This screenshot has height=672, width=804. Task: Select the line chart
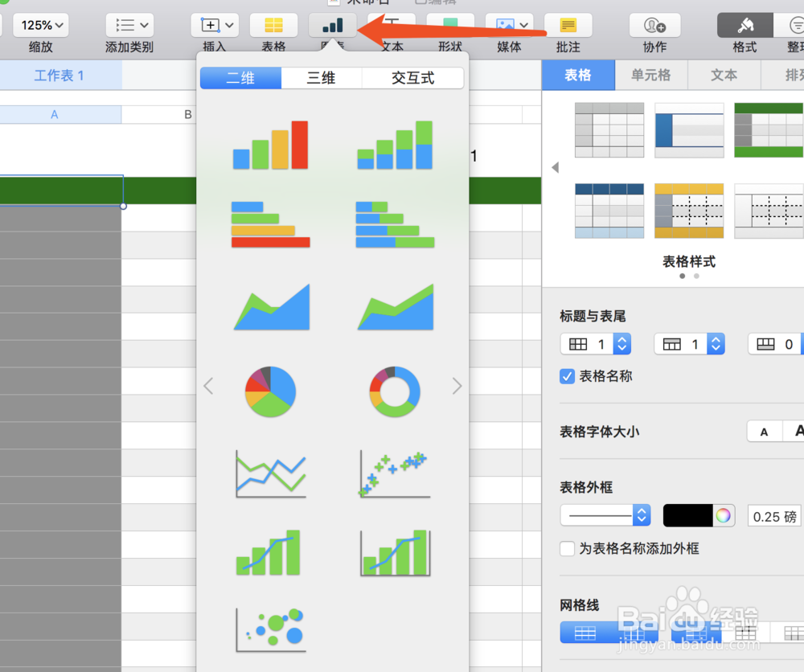[271, 474]
